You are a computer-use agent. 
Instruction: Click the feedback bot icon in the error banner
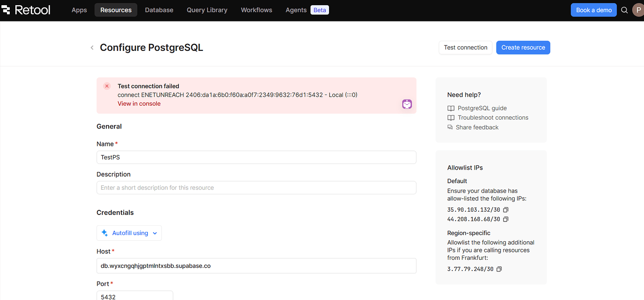[407, 104]
